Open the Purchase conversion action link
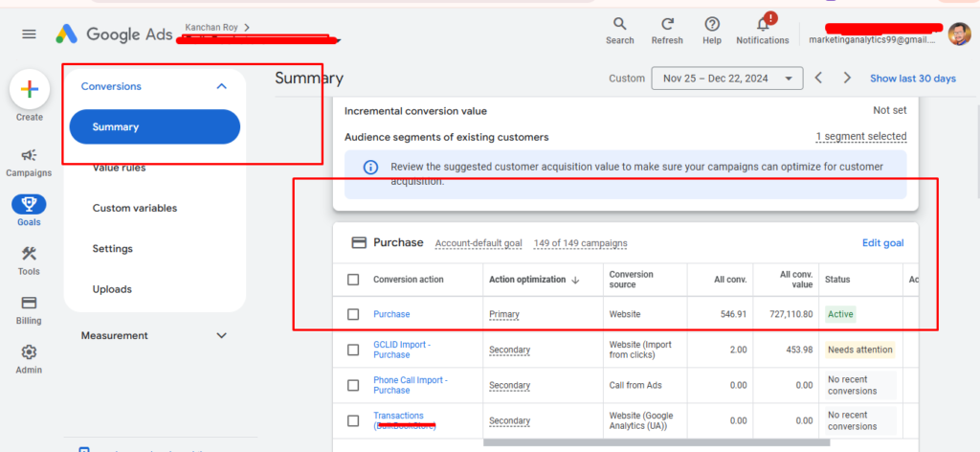The image size is (980, 452). [391, 314]
